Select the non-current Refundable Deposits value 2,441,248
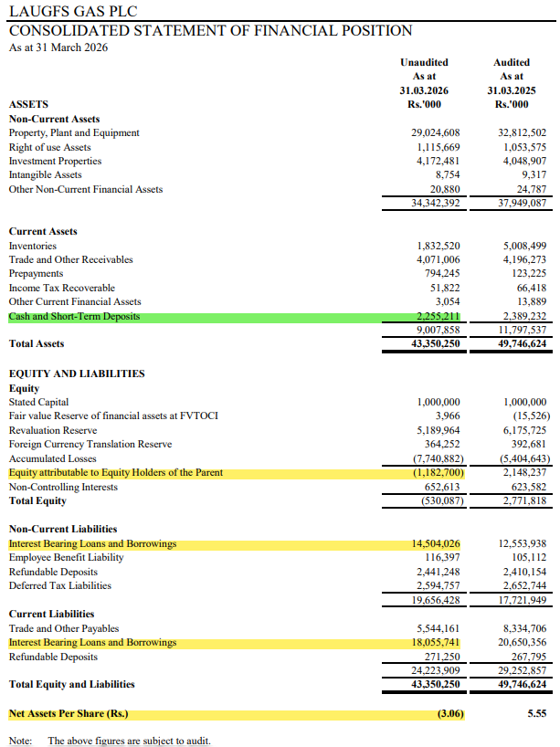Image resolution: width=560 pixels, height=747 pixels. (438, 572)
